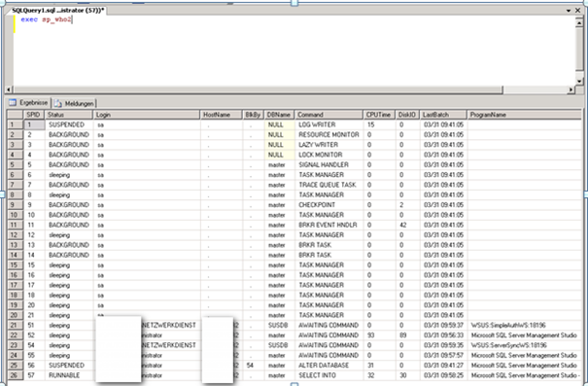Screen dimensions: 588x386
Task: Select the SQLQuery1.sql document tab
Action: coord(57,11)
